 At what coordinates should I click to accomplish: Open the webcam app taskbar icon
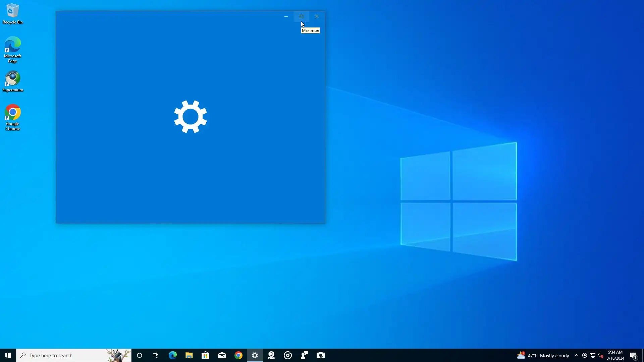(x=271, y=355)
